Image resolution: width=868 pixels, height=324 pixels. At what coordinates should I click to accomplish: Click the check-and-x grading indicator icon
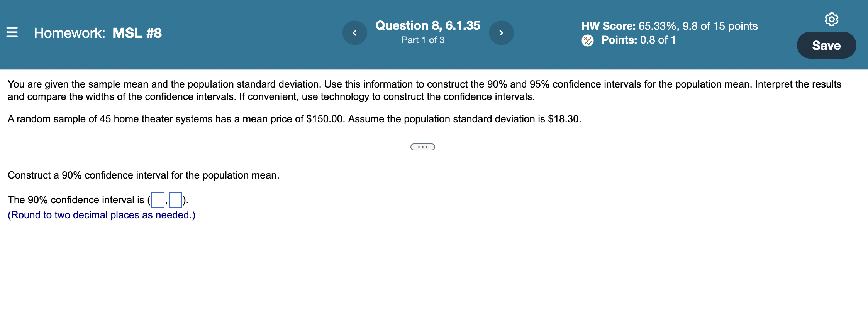(x=588, y=40)
